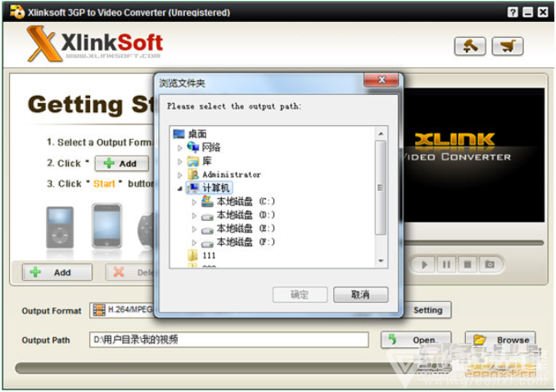Click the Add button in step 2

click(122, 164)
